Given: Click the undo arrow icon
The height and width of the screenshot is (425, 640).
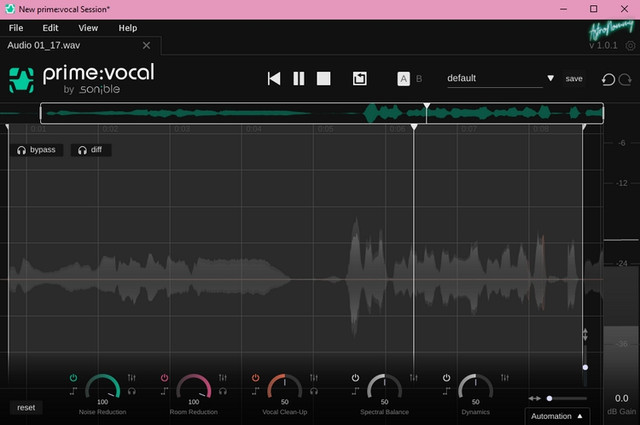Looking at the screenshot, I should (x=608, y=79).
